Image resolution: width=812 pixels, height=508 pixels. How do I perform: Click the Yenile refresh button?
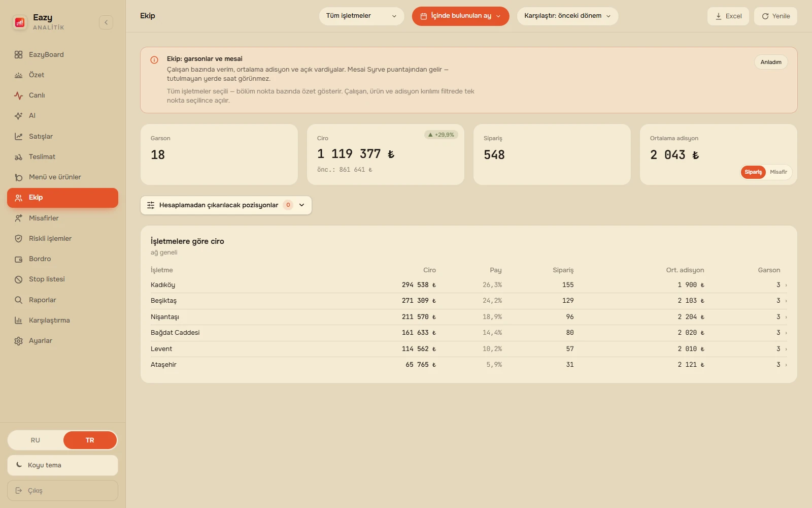click(x=775, y=16)
